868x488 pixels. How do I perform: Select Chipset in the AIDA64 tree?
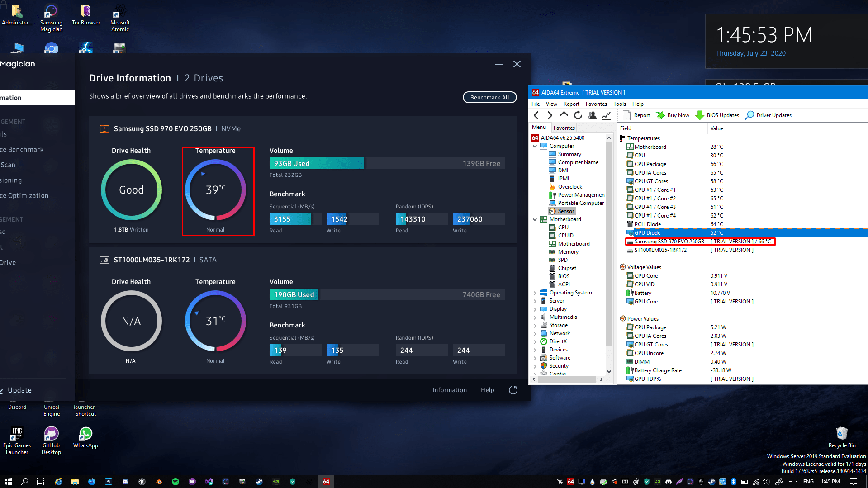[567, 268]
